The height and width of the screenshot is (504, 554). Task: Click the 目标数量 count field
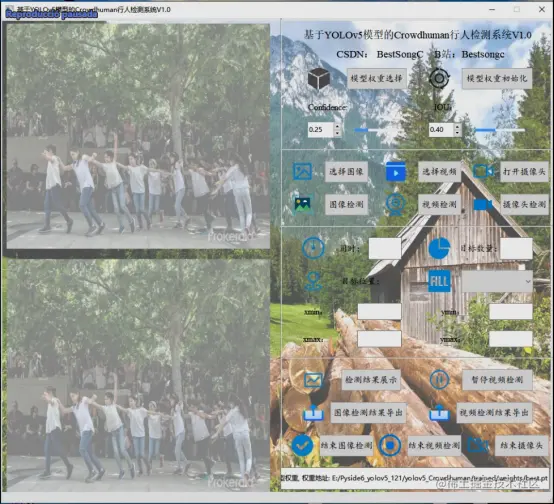pos(516,248)
